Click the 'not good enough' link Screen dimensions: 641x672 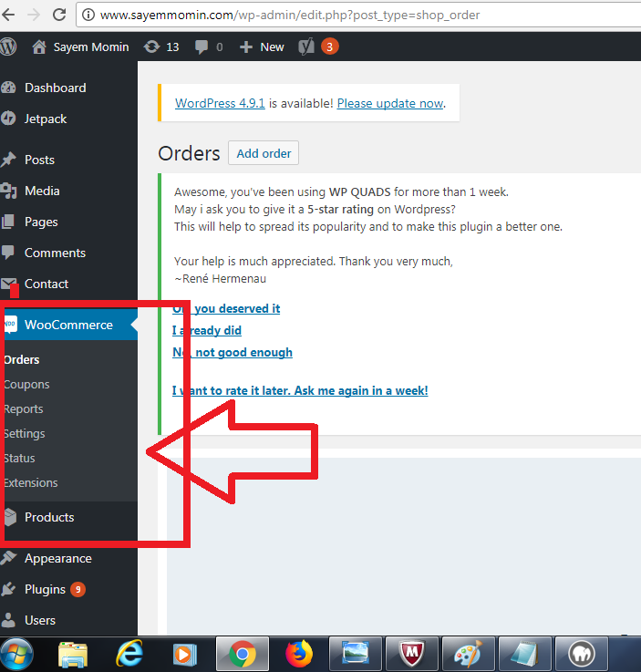[x=233, y=352]
